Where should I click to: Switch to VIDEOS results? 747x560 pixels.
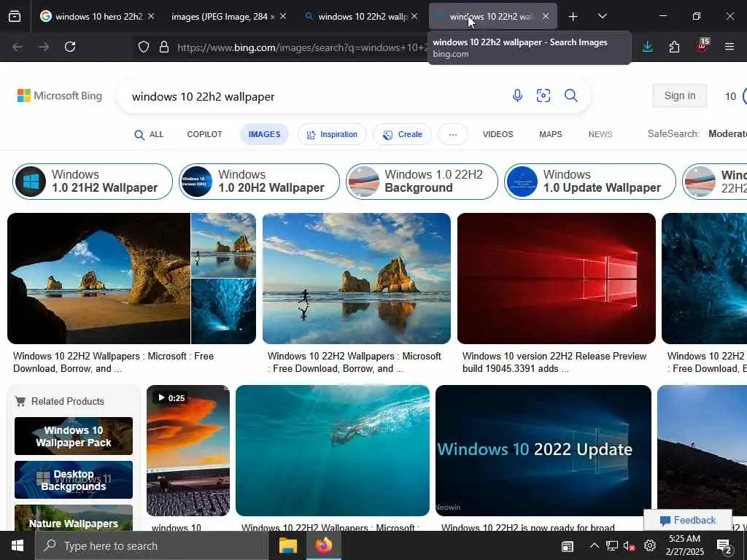click(x=498, y=134)
